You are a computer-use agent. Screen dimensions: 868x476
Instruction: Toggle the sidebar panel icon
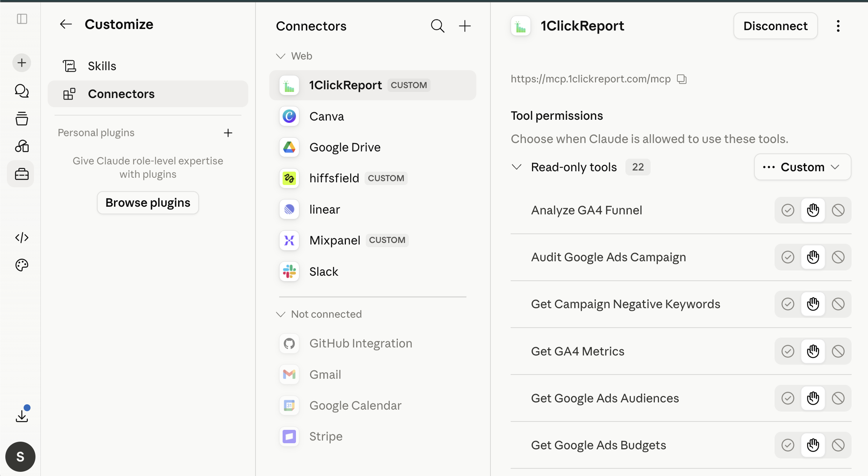click(x=22, y=19)
